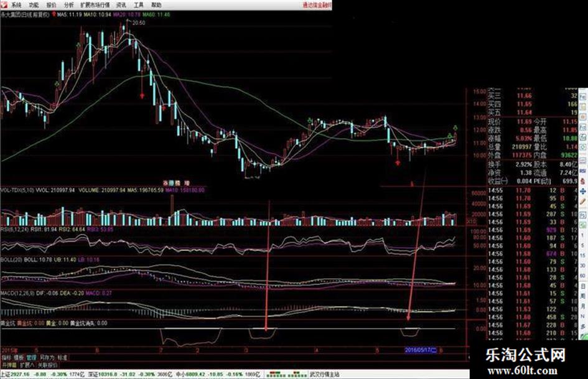588x379 pixels.
Task: Open the 功能 menu
Action: pos(34,5)
